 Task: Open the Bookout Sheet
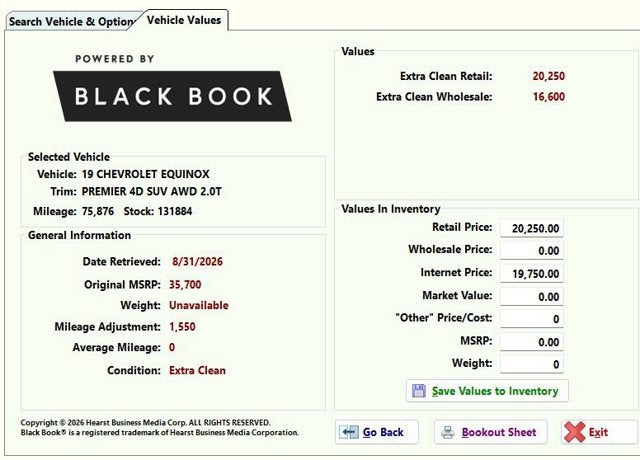point(491,432)
